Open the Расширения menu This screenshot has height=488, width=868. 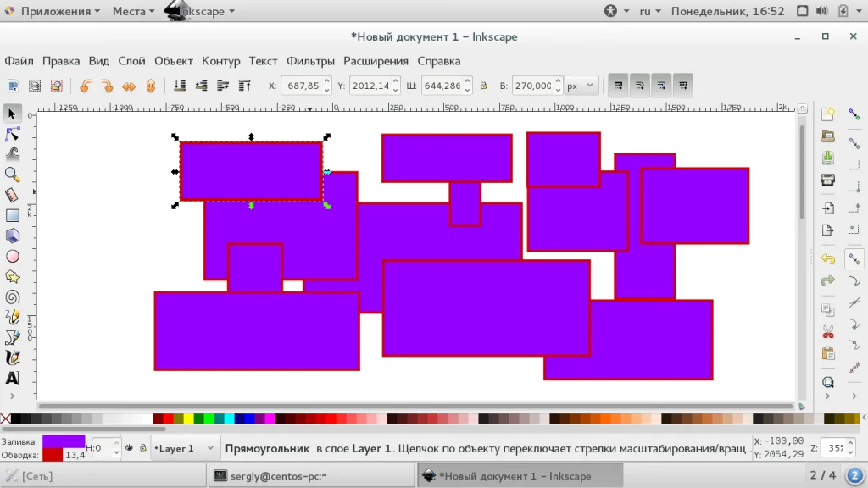coord(376,61)
